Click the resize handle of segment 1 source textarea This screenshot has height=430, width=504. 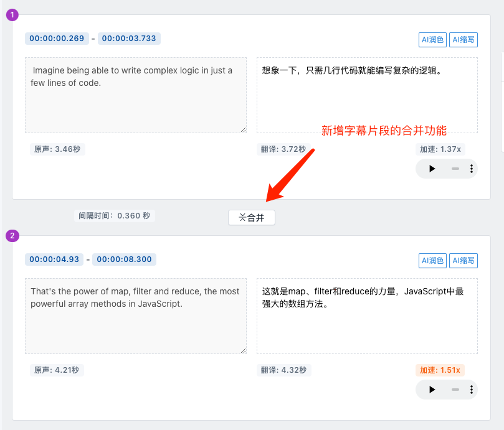244,129
